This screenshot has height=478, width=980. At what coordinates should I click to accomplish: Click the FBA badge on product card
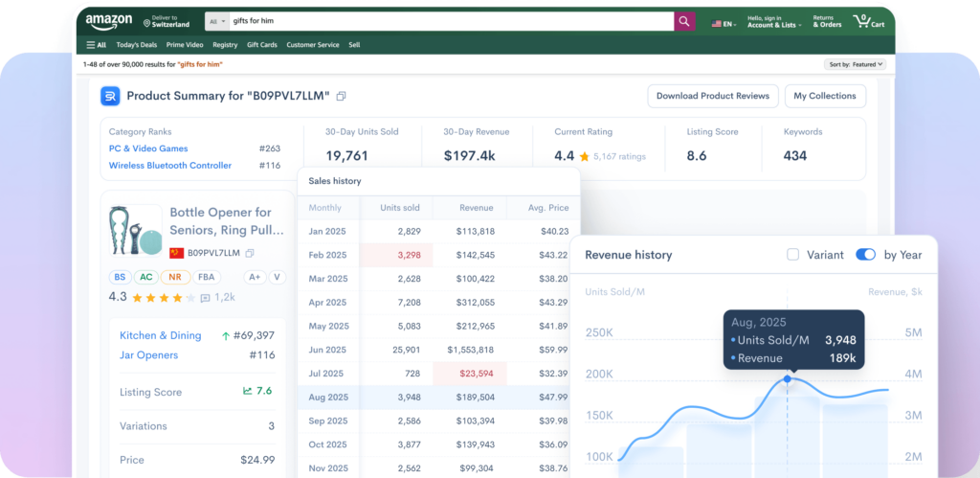pos(206,277)
